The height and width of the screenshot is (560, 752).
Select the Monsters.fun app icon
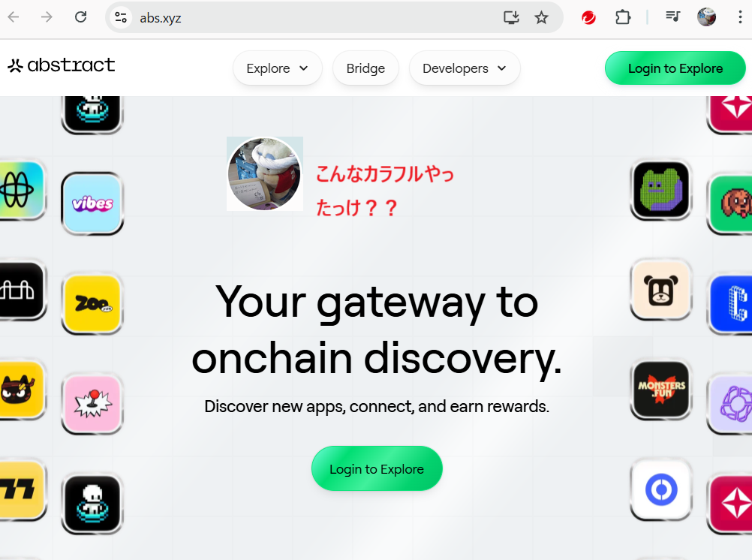click(661, 390)
